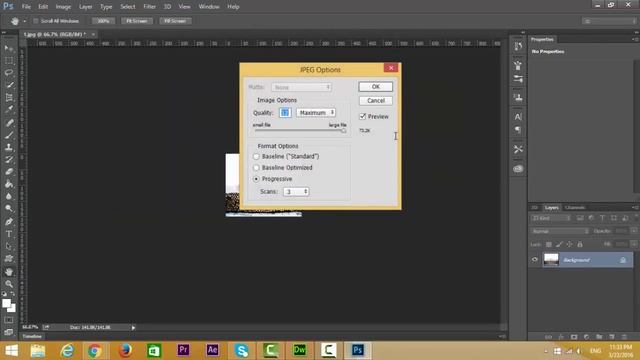640x360 pixels.
Task: Select the Move tool
Action: (x=9, y=49)
